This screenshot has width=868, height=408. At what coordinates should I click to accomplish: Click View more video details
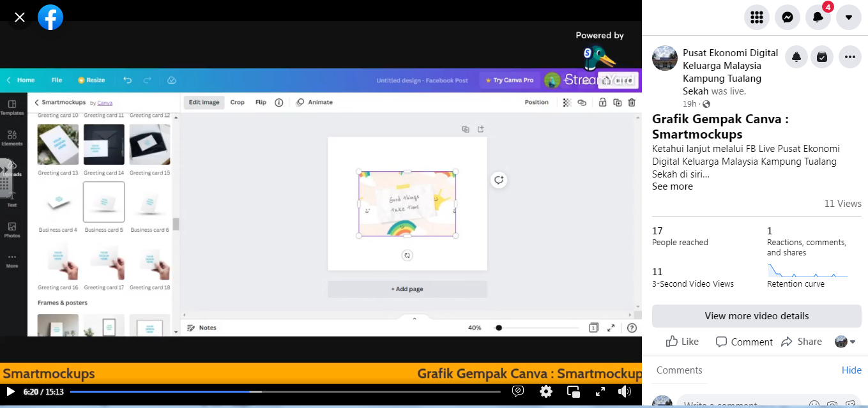[757, 316]
